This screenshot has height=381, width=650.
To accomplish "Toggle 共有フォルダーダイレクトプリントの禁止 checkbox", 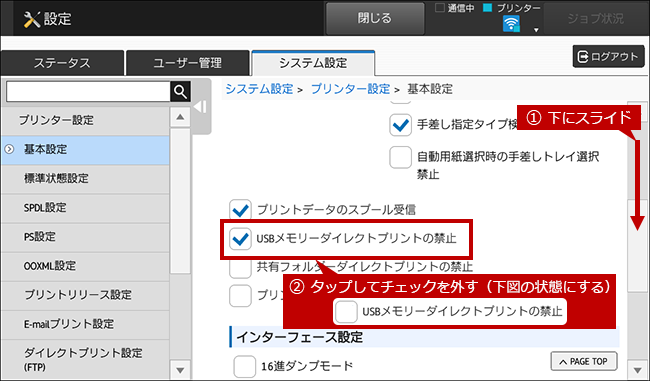I will click(x=240, y=268).
